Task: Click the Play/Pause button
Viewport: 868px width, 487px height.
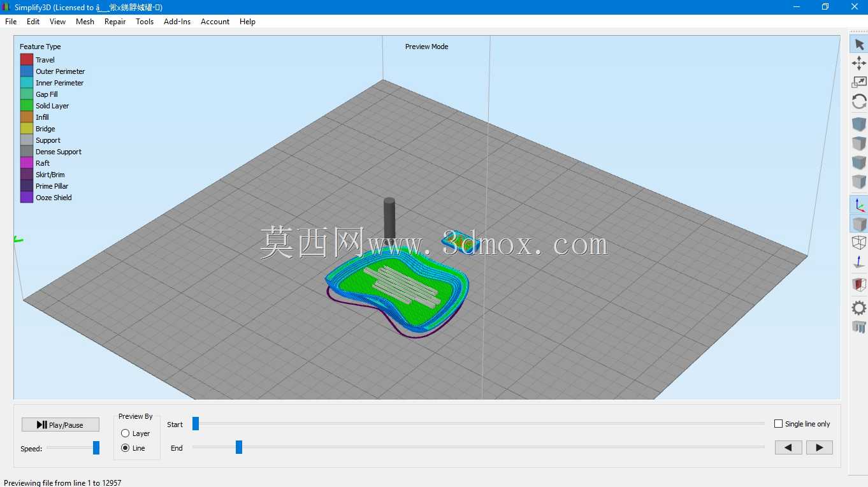Action: pyautogui.click(x=61, y=425)
